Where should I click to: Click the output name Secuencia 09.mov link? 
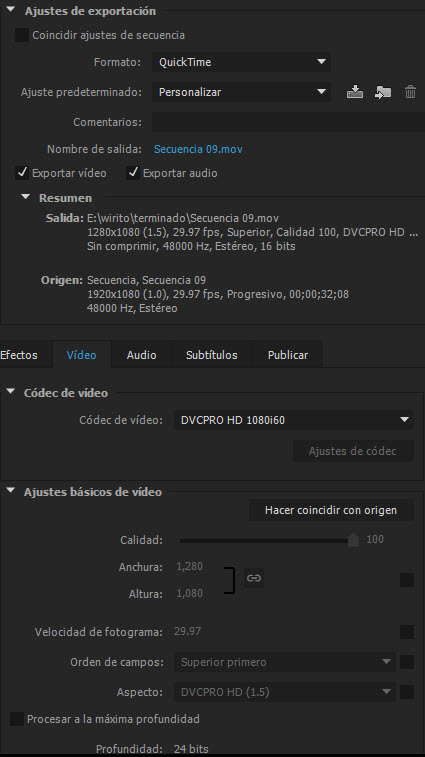(198, 149)
